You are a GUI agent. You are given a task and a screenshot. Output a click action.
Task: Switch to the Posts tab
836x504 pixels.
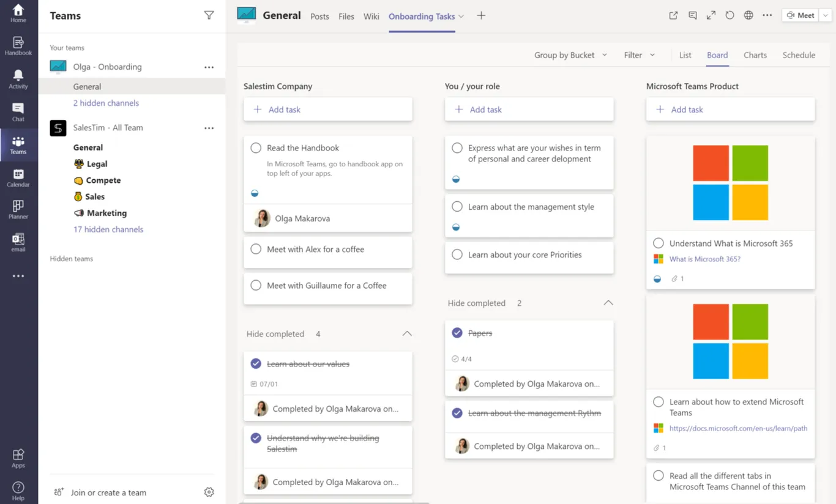point(319,17)
